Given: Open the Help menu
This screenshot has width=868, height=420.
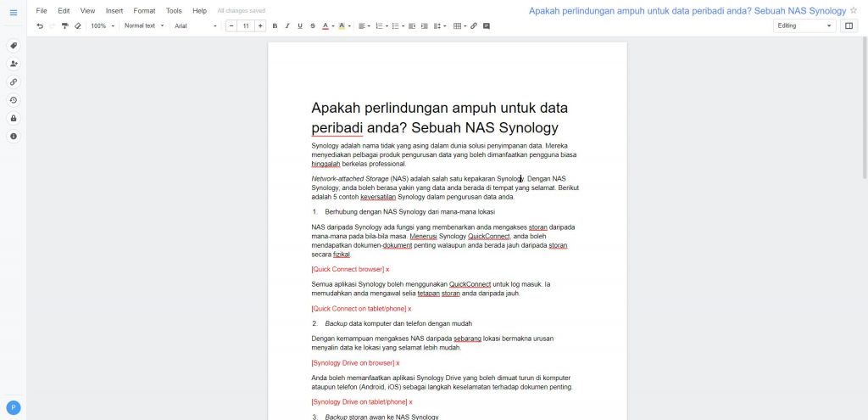Looking at the screenshot, I should coord(200,10).
